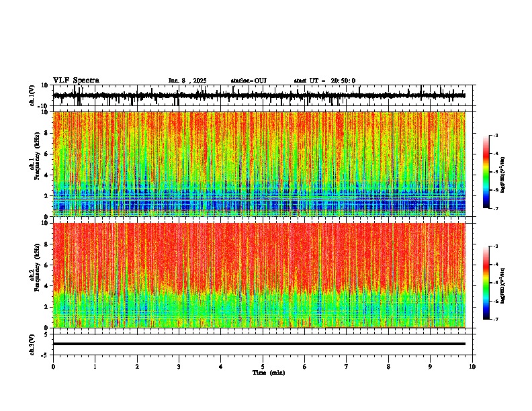Screen dimensions: 532x411
Task: Click time axis tick label '7'
Action: point(347,367)
